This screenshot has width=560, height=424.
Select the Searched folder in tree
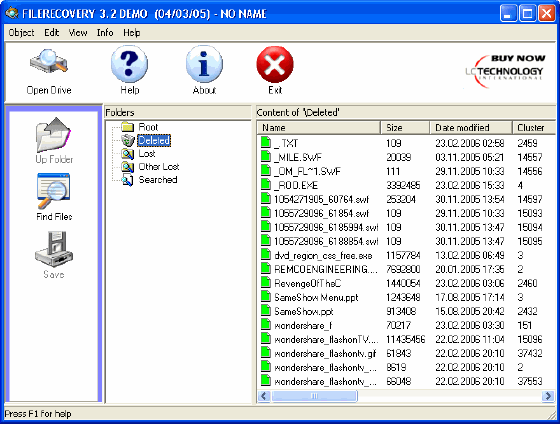pyautogui.click(x=158, y=180)
